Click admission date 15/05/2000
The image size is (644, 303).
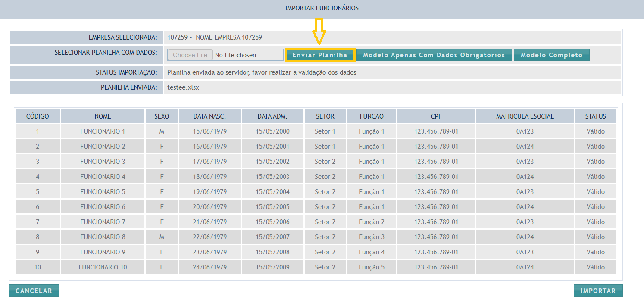tap(272, 131)
